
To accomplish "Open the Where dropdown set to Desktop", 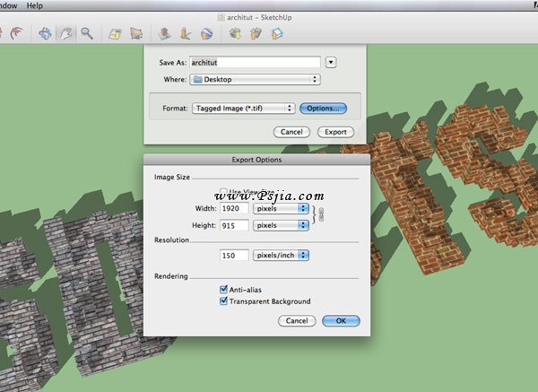I will [x=255, y=79].
